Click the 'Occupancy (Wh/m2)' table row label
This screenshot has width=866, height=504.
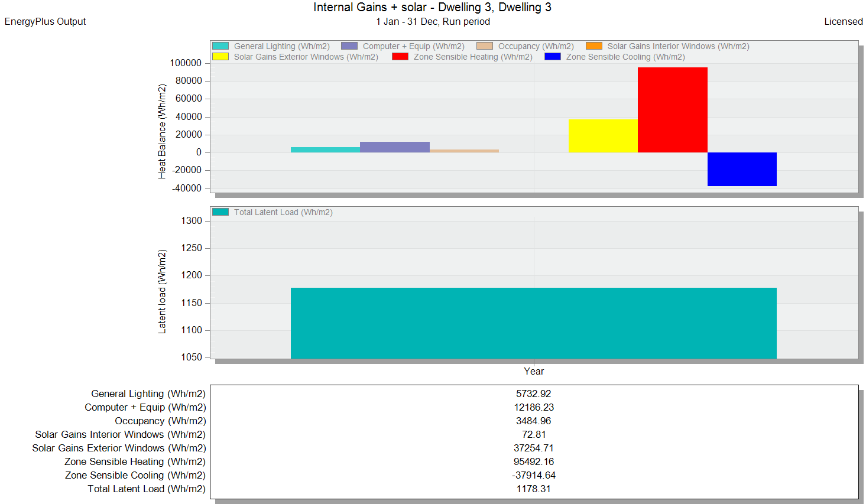coord(160,421)
